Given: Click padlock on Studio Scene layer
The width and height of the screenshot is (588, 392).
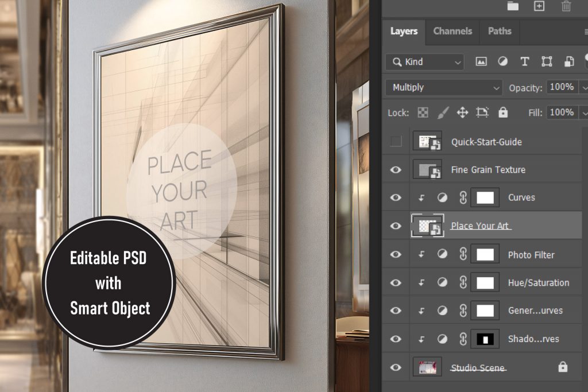Looking at the screenshot, I should pos(563,367).
